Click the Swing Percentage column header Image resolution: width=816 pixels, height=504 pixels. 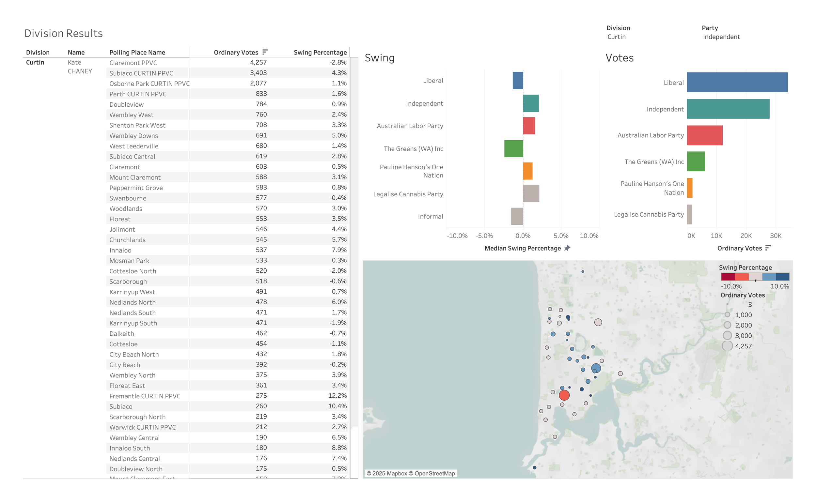[x=320, y=52]
